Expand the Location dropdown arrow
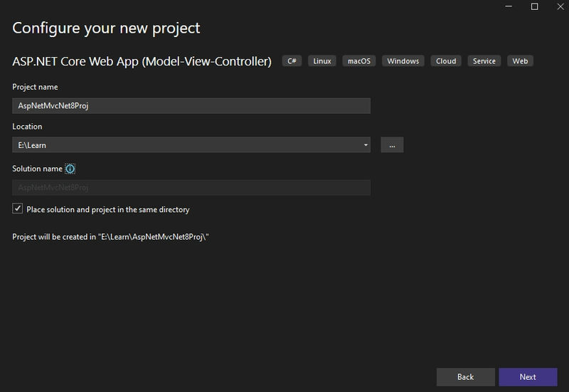 (x=366, y=145)
